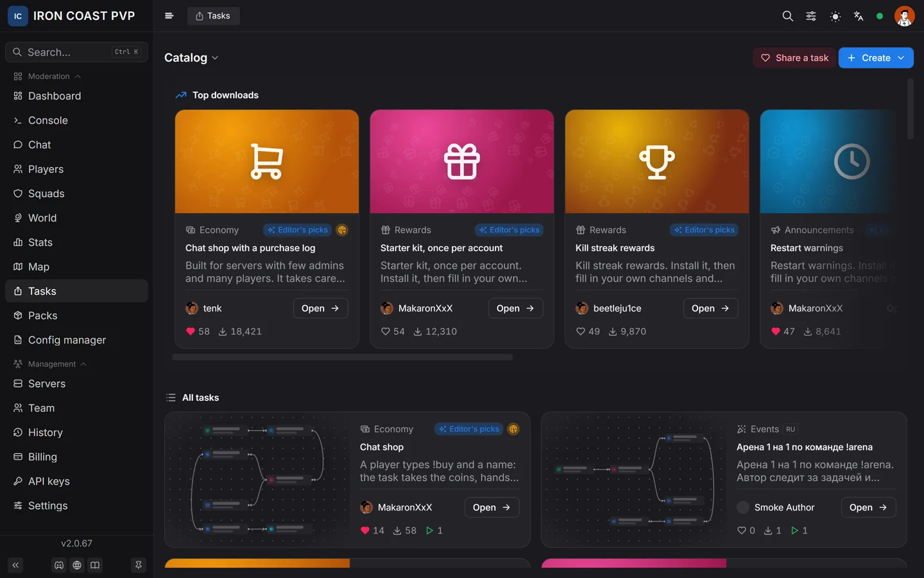Open the globe website icon in the sidebar footer
This screenshot has height=578, width=924.
tap(77, 565)
